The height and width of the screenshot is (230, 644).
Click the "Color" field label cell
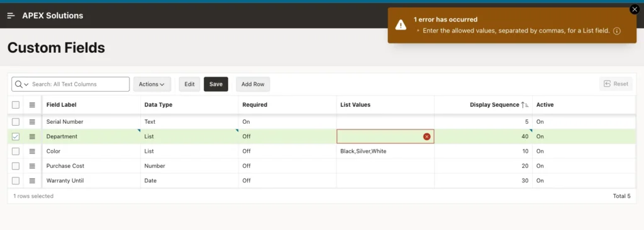click(x=91, y=151)
